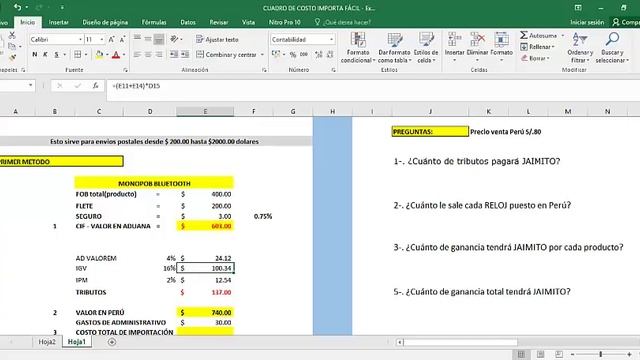Open fill color dropdown arrow
640x360 pixels.
(x=107, y=55)
